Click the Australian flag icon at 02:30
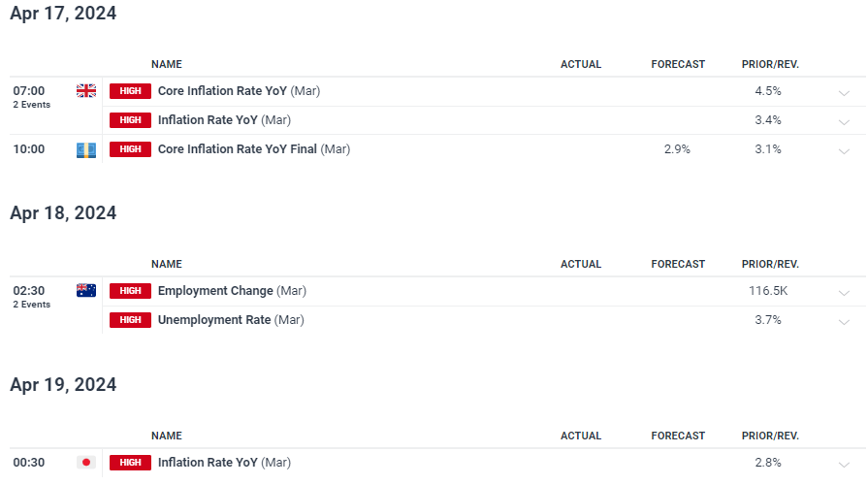The height and width of the screenshot is (485, 868). tap(85, 291)
